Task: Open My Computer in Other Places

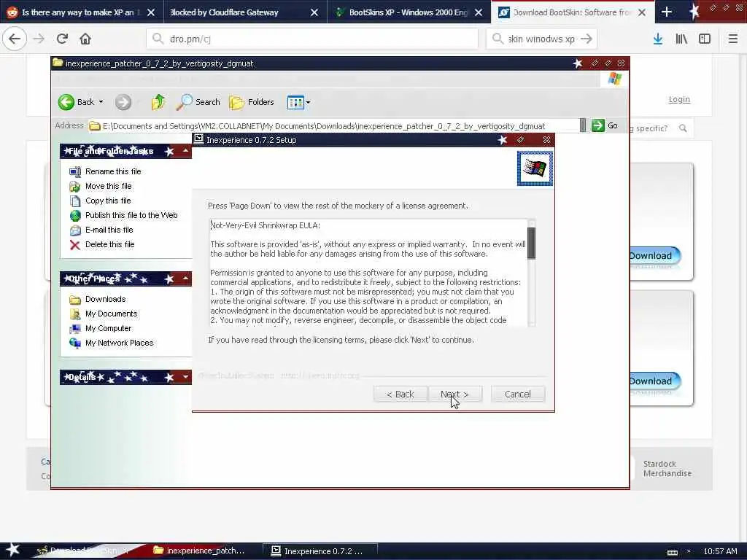Action: 108,328
